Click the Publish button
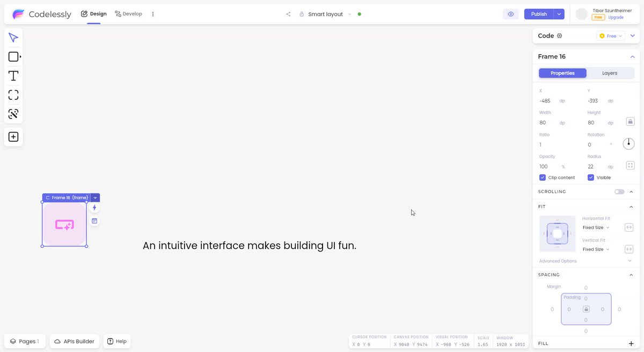Screen dimensions: 644x352 click(539, 14)
